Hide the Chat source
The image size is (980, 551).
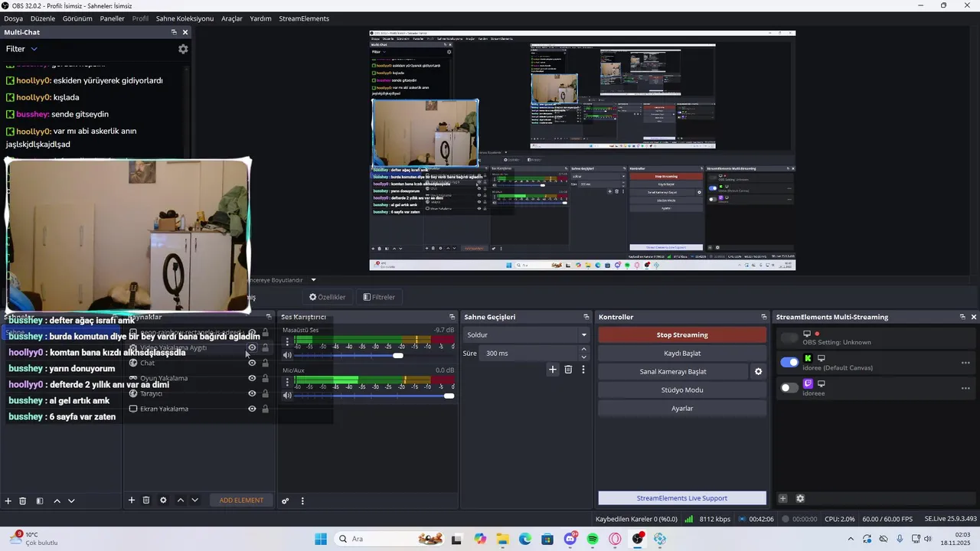point(252,363)
